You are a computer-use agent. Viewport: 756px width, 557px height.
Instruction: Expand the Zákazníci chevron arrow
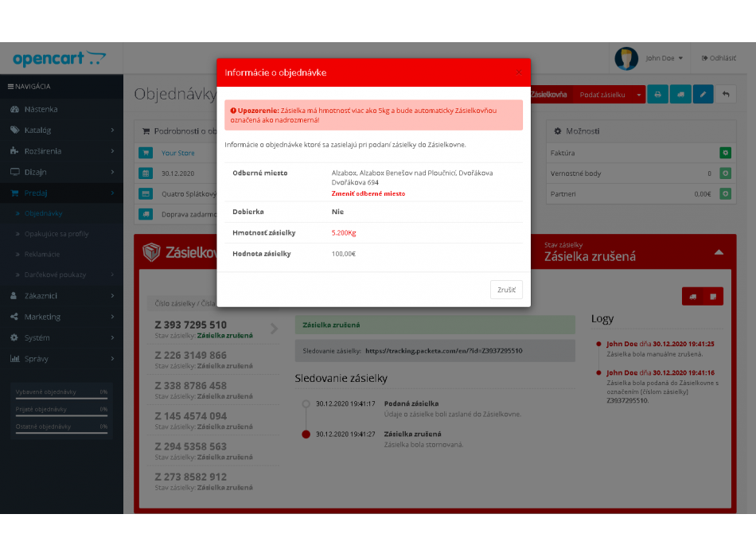click(x=112, y=296)
